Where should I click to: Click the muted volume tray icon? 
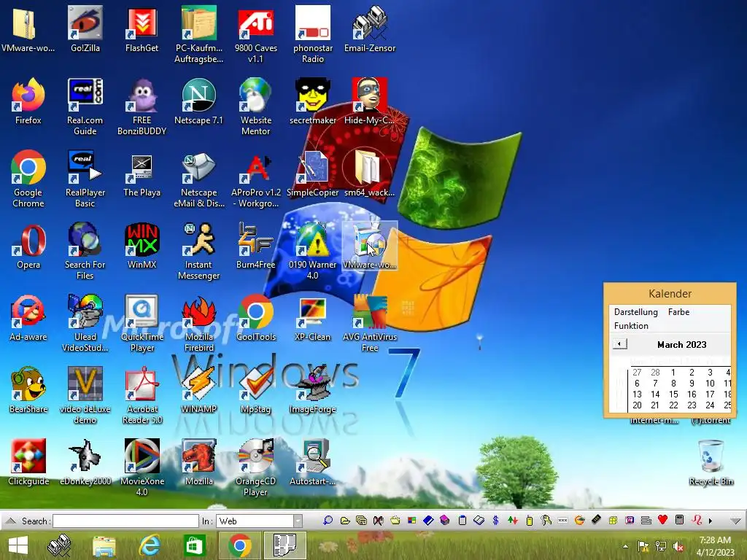click(678, 546)
